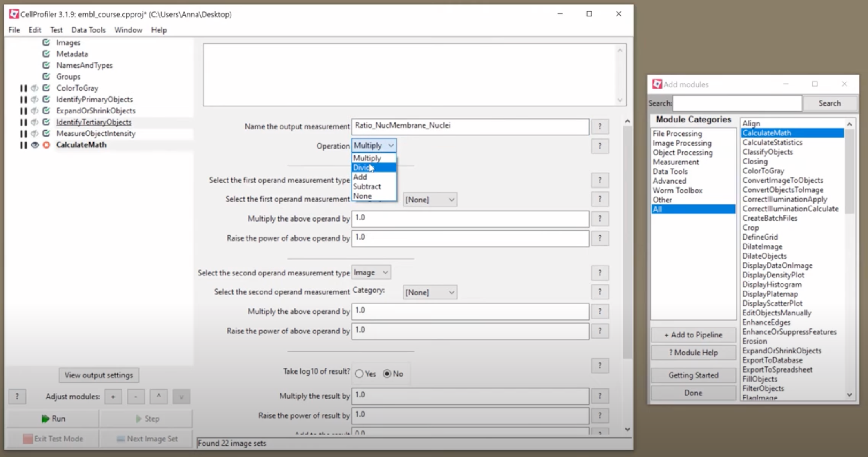Click the minus button to remove a module
The height and width of the screenshot is (457, 868).
136,397
